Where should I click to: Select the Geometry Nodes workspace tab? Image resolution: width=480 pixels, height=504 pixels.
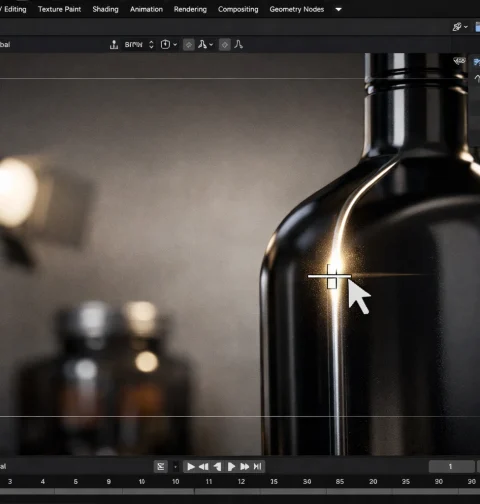coord(297,9)
